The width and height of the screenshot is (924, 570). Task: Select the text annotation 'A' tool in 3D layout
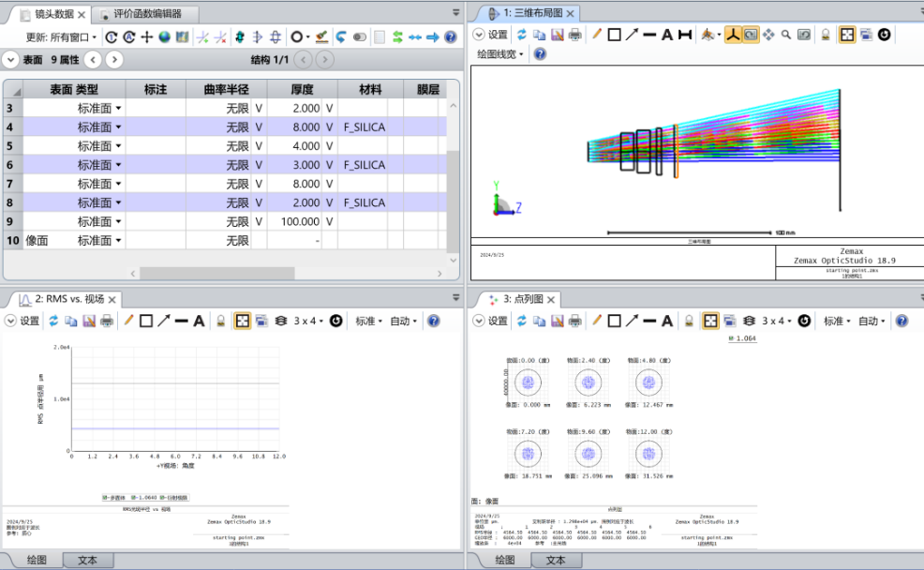coord(667,35)
